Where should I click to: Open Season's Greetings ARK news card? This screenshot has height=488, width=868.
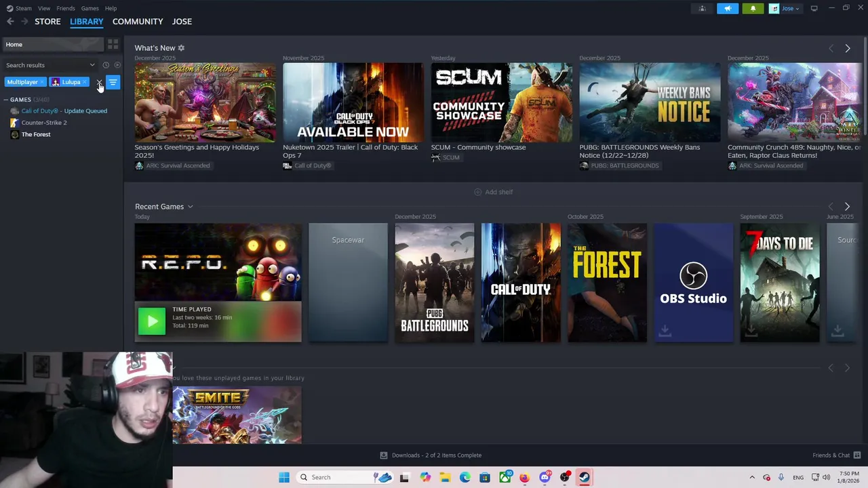coord(205,102)
